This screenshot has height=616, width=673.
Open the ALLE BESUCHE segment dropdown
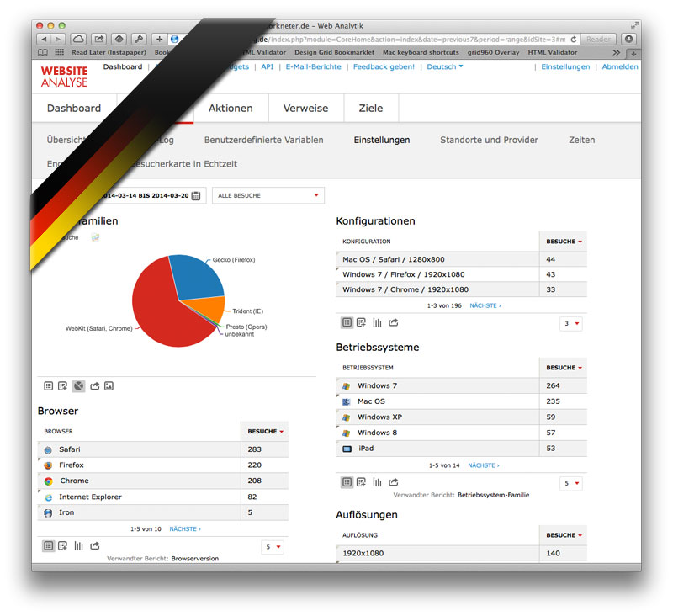click(x=268, y=195)
